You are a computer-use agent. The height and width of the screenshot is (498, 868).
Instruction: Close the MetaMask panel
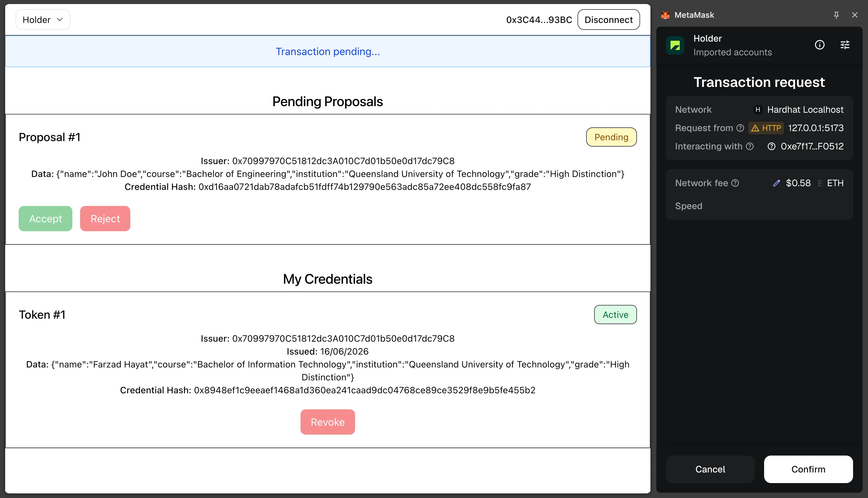coord(855,15)
